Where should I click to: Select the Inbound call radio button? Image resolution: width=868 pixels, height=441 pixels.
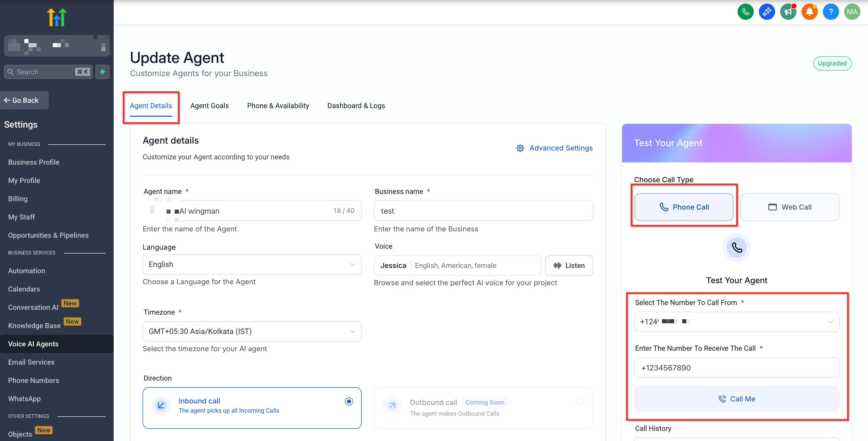[x=349, y=401]
